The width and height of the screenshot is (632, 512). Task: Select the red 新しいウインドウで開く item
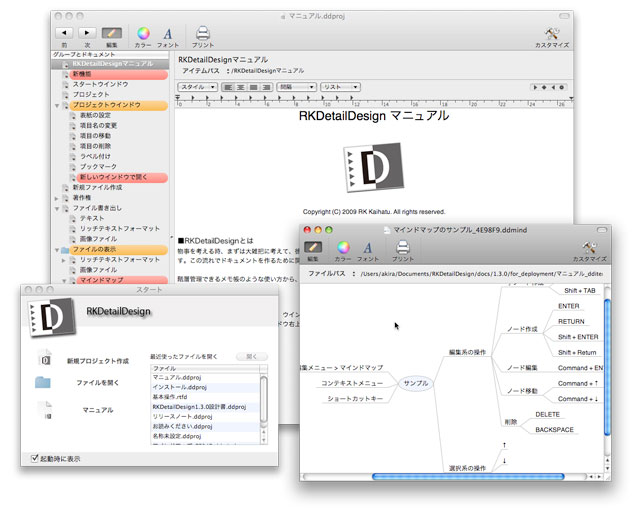[x=123, y=177]
